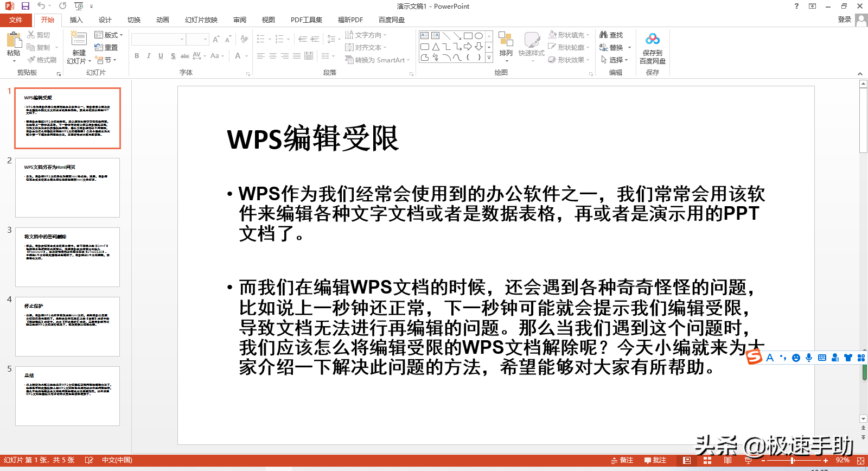Image resolution: width=868 pixels, height=471 pixels.
Task: Adjust the zoom slider handle
Action: [793, 460]
